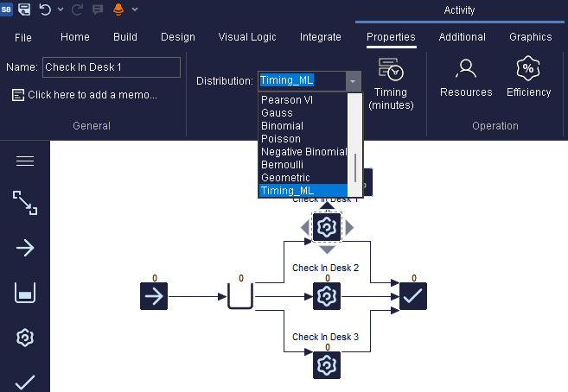The width and height of the screenshot is (568, 392).
Task: Select the Queue tool in the sidebar
Action: (x=25, y=293)
